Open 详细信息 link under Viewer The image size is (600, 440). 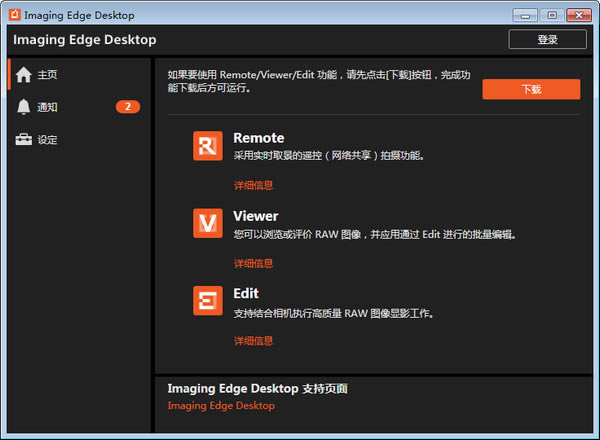point(253,263)
